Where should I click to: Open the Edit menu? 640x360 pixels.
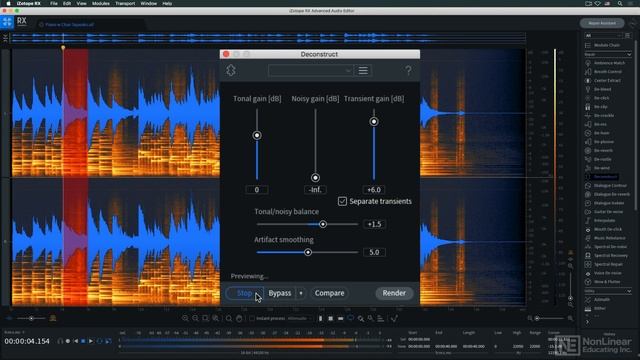click(x=67, y=3)
